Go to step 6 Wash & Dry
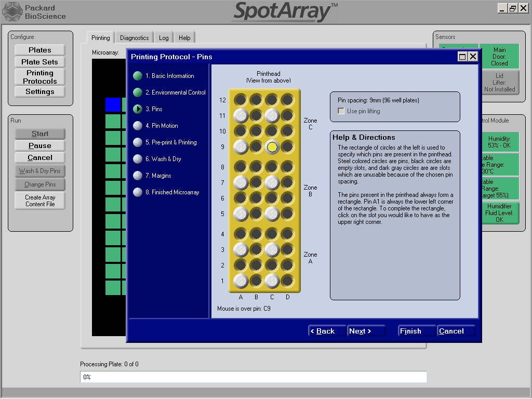532x399 pixels. tap(163, 159)
